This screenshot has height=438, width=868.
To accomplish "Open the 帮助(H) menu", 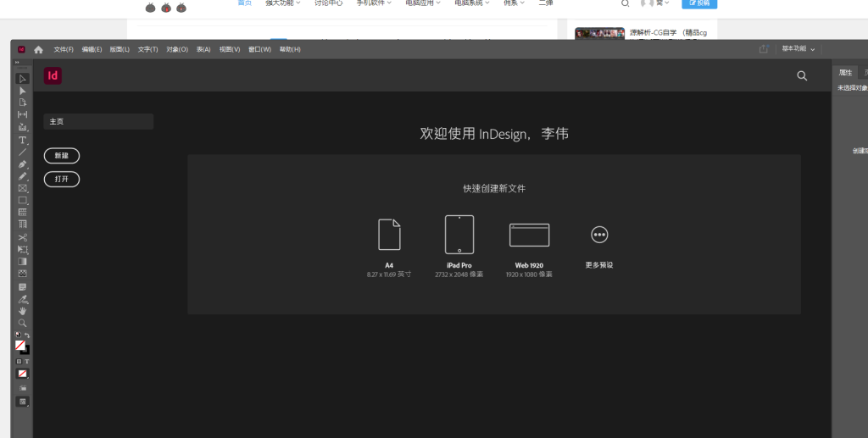I will 290,49.
